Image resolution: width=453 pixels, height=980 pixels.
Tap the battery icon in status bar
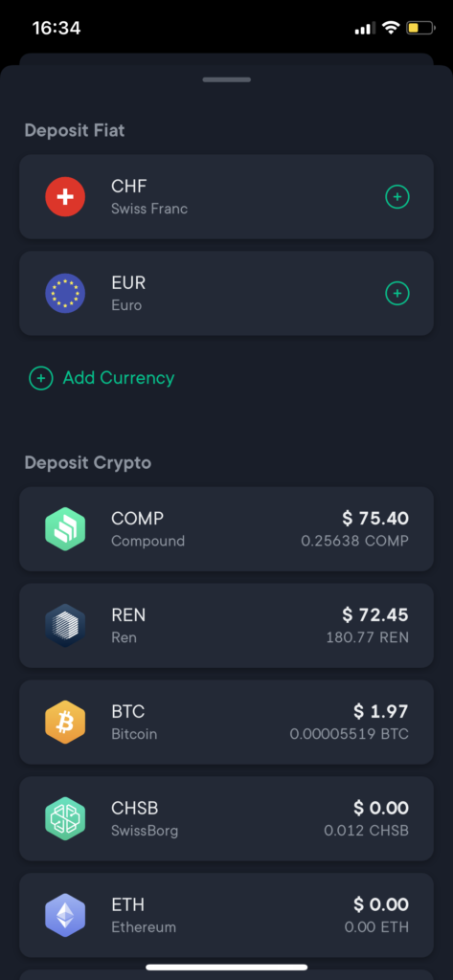tap(421, 28)
